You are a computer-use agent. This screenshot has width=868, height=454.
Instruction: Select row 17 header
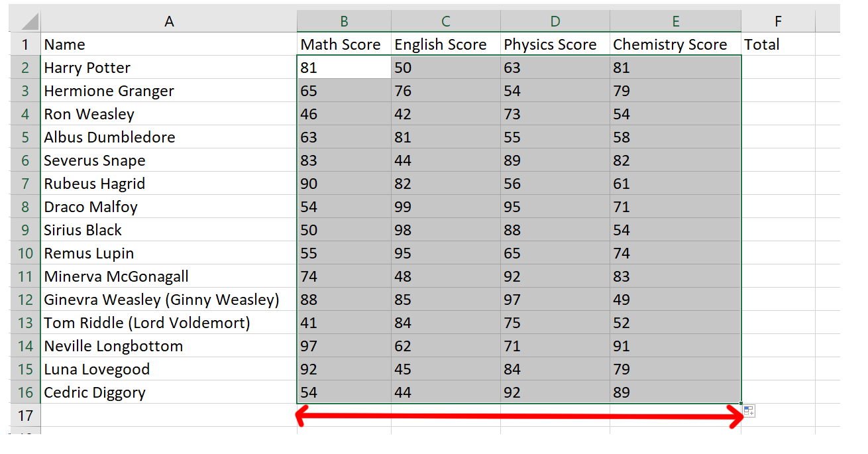(25, 416)
